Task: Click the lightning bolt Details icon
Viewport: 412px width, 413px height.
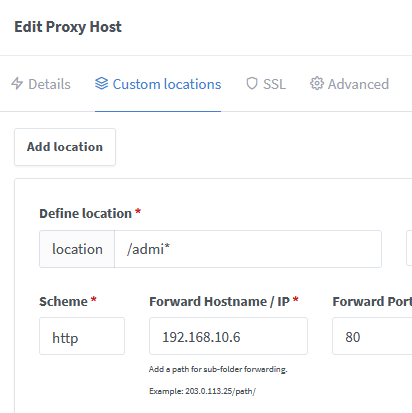Action: tap(17, 84)
